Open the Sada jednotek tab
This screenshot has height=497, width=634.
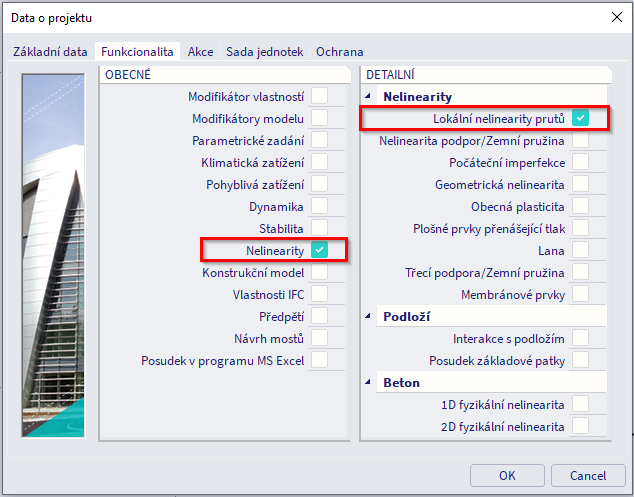pyautogui.click(x=266, y=51)
